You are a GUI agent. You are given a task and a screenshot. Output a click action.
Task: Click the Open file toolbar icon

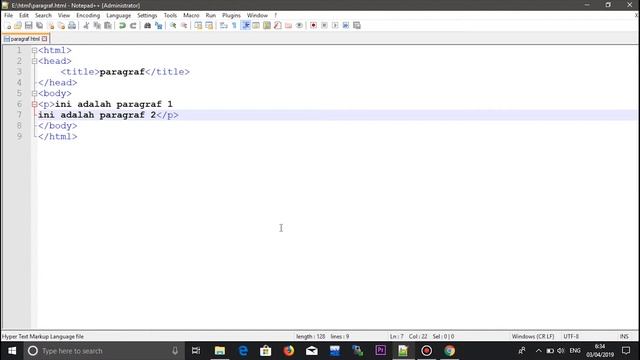(x=18, y=25)
